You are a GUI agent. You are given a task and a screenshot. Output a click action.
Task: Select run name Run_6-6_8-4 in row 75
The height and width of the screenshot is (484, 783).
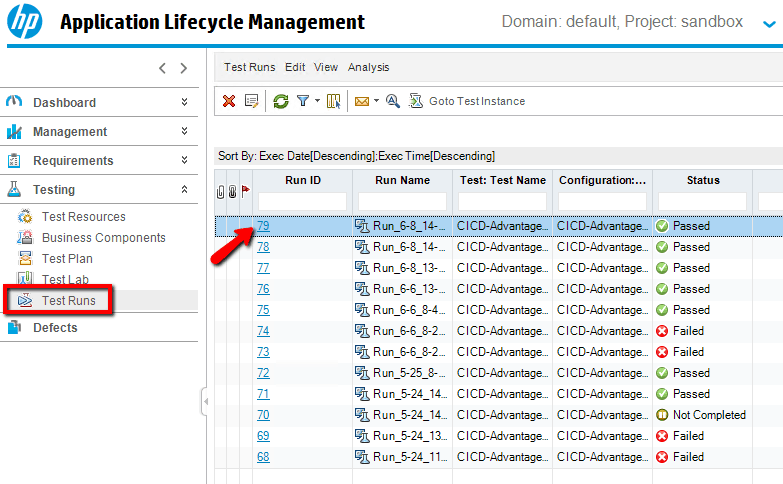[x=409, y=310]
